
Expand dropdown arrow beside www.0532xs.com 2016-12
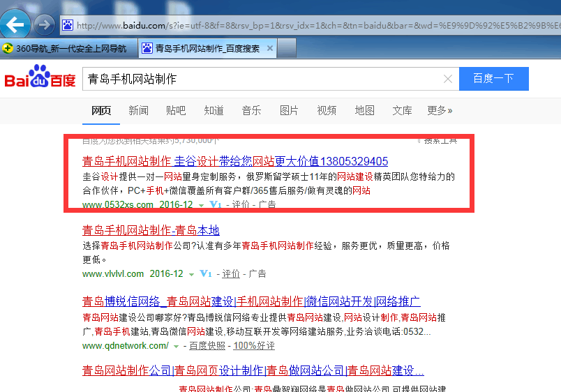201,206
